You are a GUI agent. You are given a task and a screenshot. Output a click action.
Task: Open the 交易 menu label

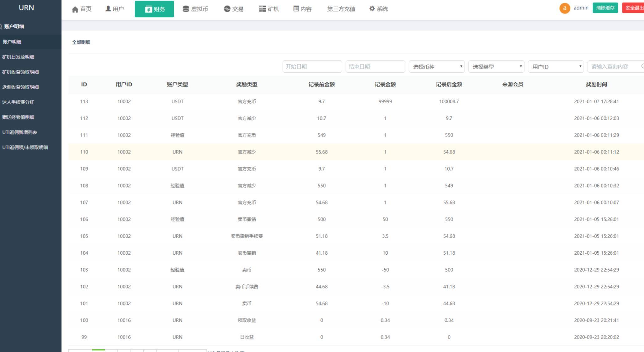pos(238,9)
